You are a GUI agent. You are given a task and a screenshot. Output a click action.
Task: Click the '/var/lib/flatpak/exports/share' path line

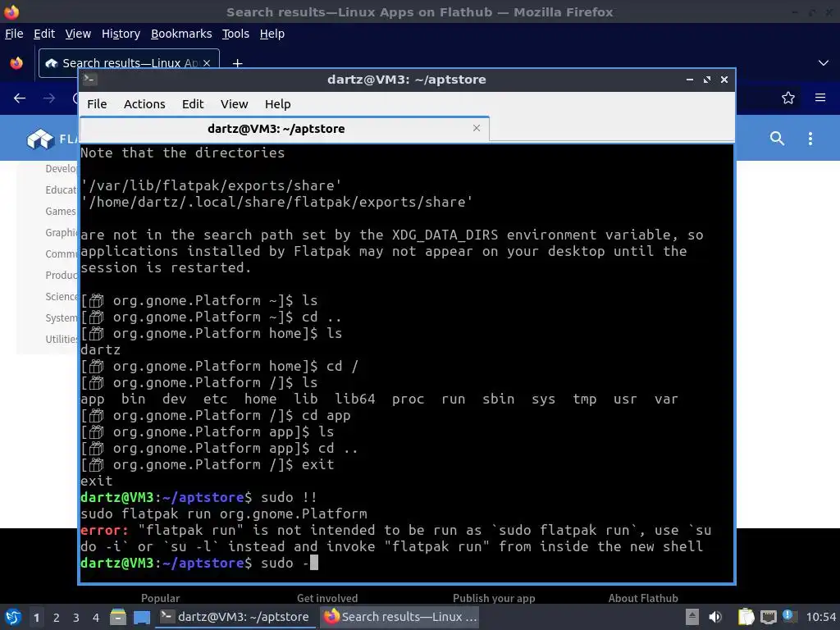pyautogui.click(x=211, y=186)
